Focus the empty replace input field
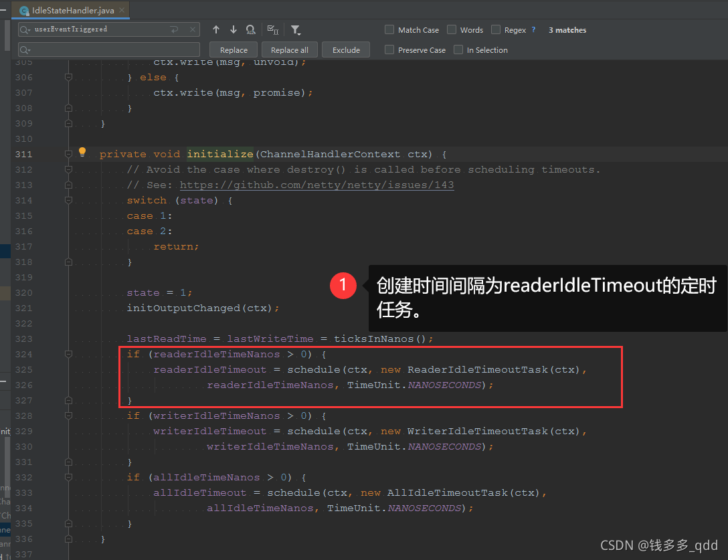 tap(108, 50)
